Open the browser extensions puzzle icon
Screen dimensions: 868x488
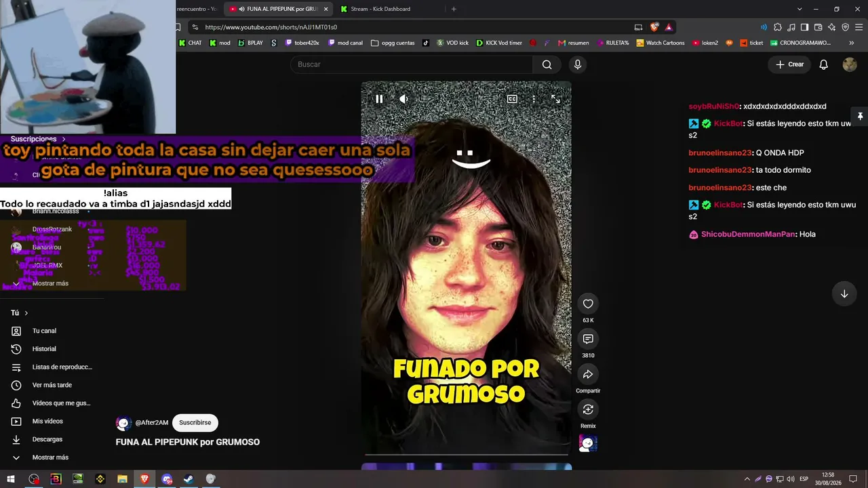coord(778,27)
